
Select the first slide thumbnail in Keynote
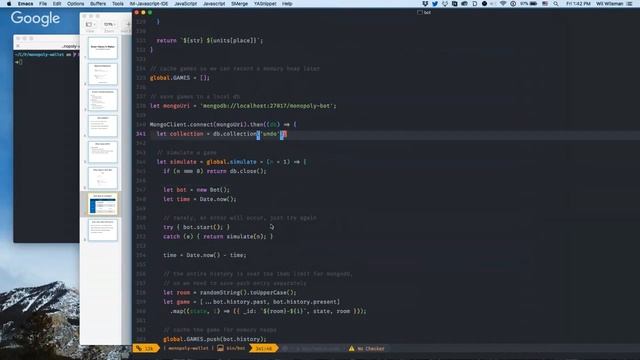click(x=102, y=48)
